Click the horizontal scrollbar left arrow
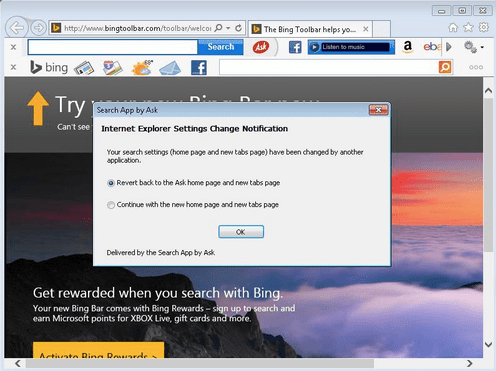The width and height of the screenshot is (496, 371). pos(18,363)
